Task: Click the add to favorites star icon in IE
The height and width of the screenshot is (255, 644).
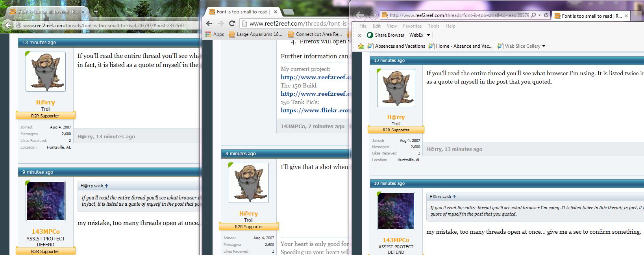Action: click(361, 46)
